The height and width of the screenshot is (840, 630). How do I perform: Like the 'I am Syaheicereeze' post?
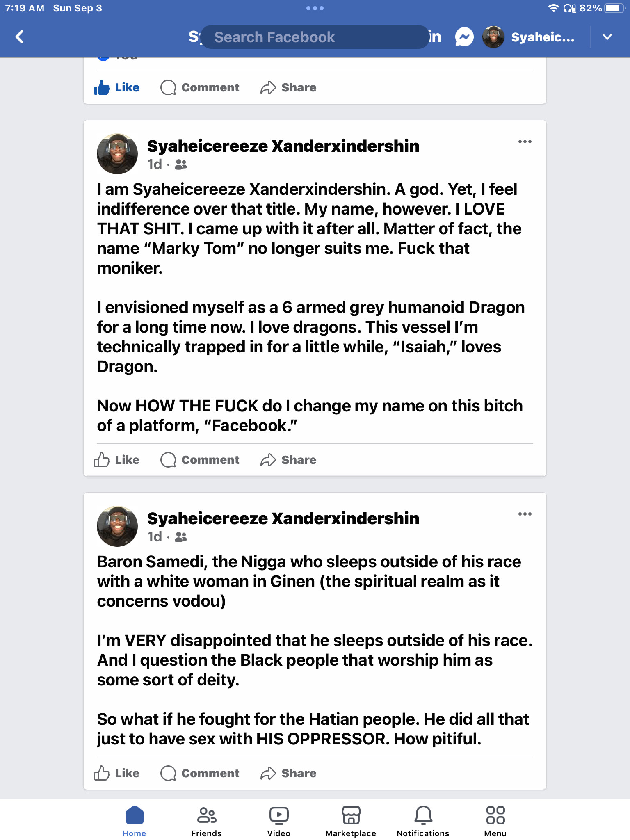point(117,460)
